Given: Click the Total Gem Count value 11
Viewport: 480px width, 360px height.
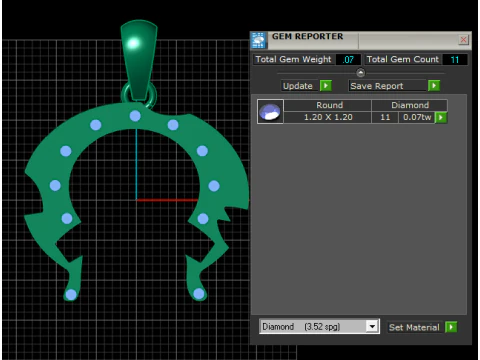Looking at the screenshot, I should pyautogui.click(x=455, y=60).
